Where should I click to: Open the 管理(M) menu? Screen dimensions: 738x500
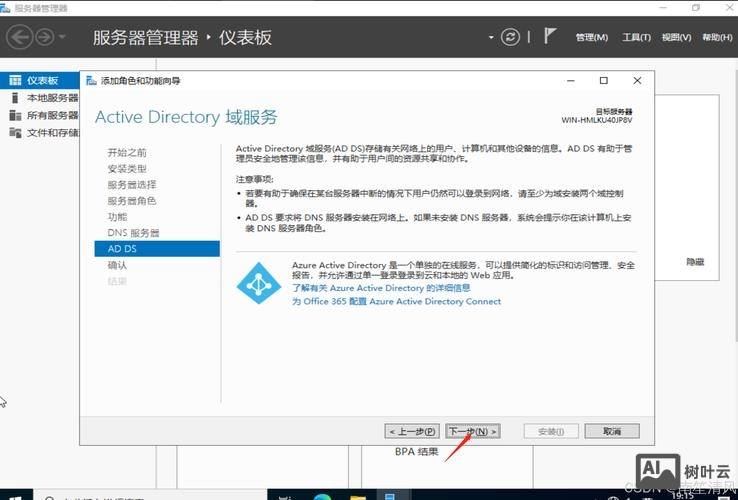[x=592, y=37]
